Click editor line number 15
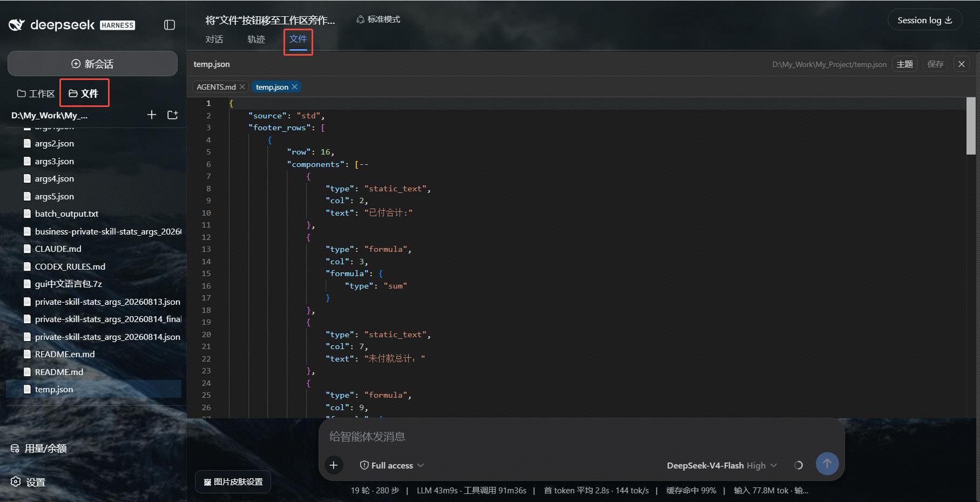 206,273
